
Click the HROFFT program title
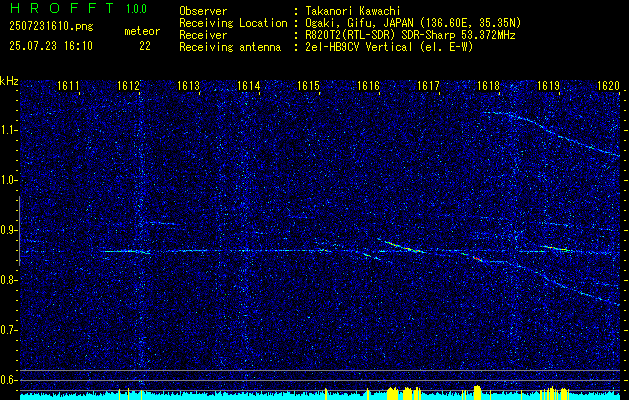click(62, 8)
